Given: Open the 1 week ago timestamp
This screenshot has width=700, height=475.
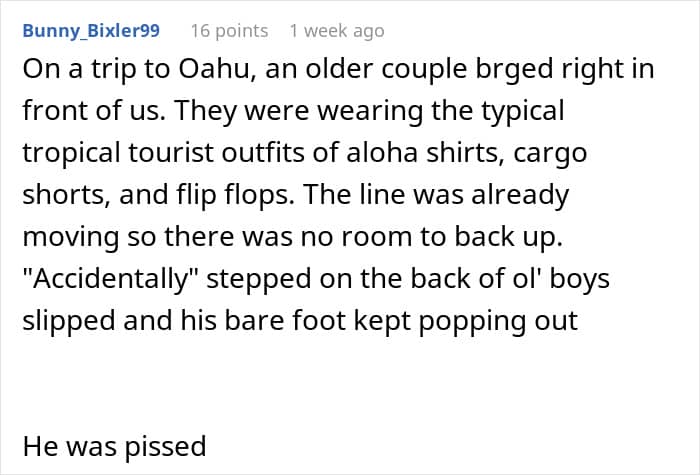Looking at the screenshot, I should tap(337, 31).
